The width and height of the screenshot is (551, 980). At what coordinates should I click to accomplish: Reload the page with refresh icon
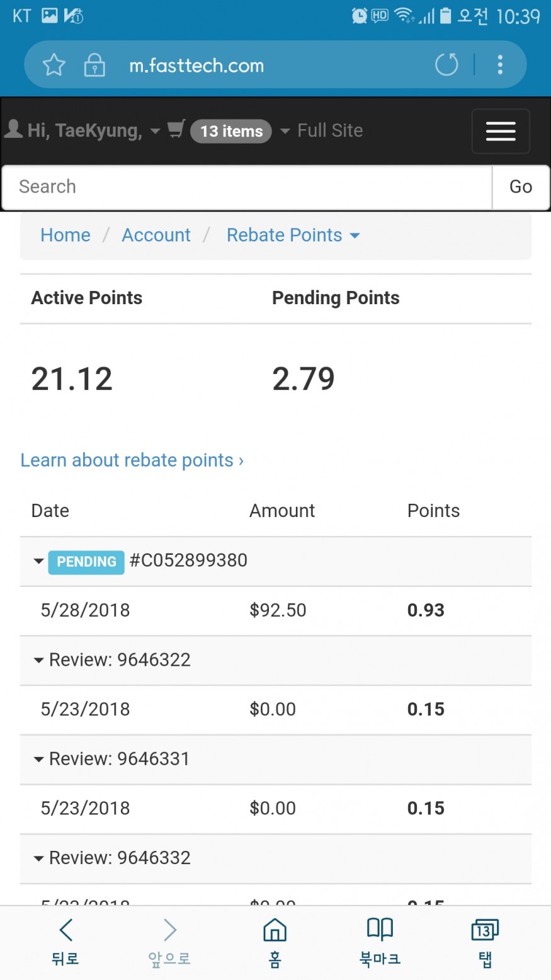(x=446, y=64)
